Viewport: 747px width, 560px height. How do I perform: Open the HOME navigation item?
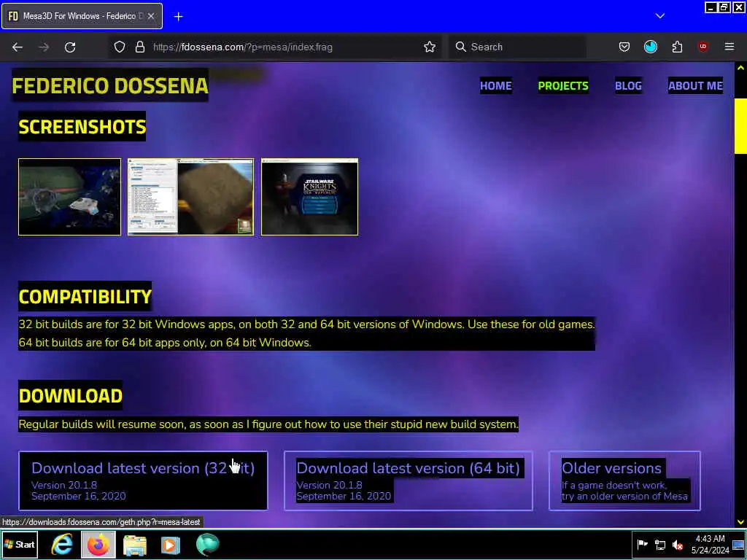(x=496, y=86)
